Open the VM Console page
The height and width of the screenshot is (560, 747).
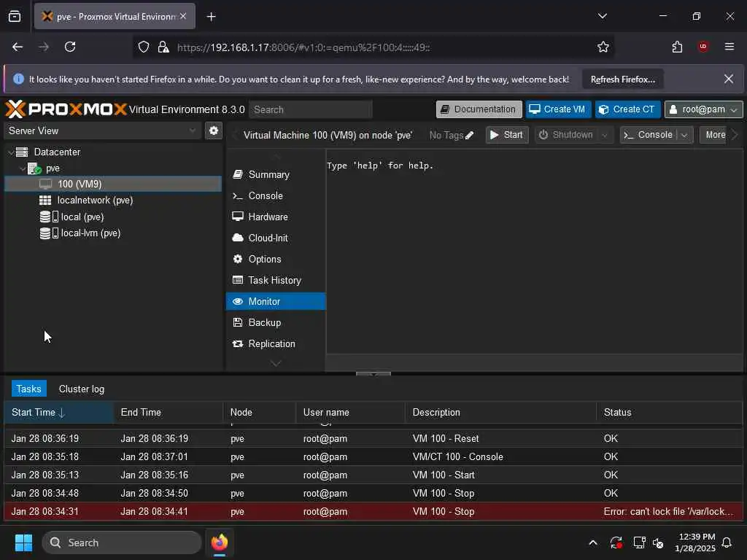(275, 195)
